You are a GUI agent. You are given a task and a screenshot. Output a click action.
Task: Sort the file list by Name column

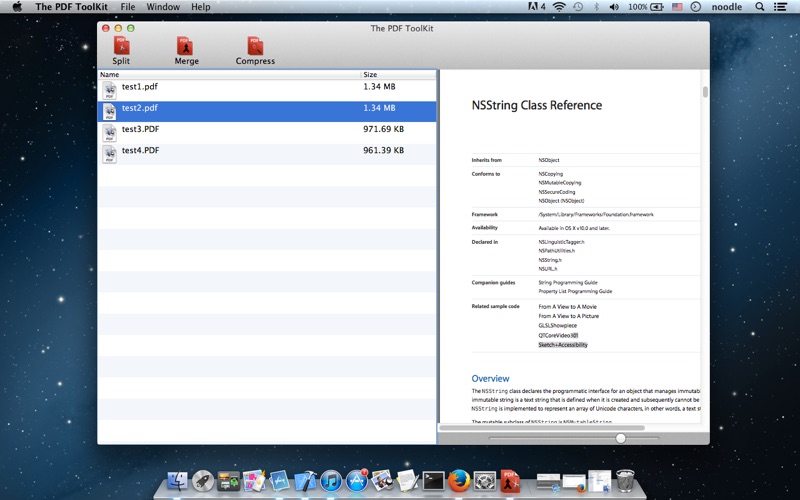(x=229, y=74)
